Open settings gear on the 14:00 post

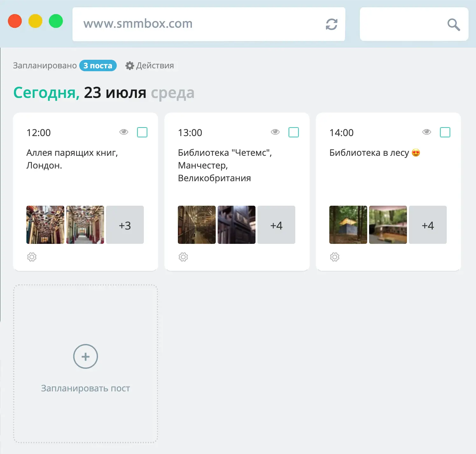pyautogui.click(x=335, y=257)
